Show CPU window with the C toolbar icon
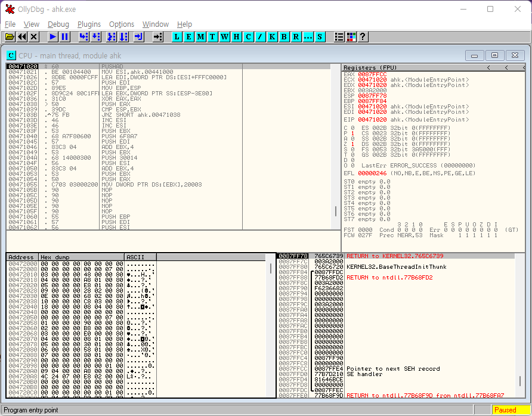 [248, 36]
